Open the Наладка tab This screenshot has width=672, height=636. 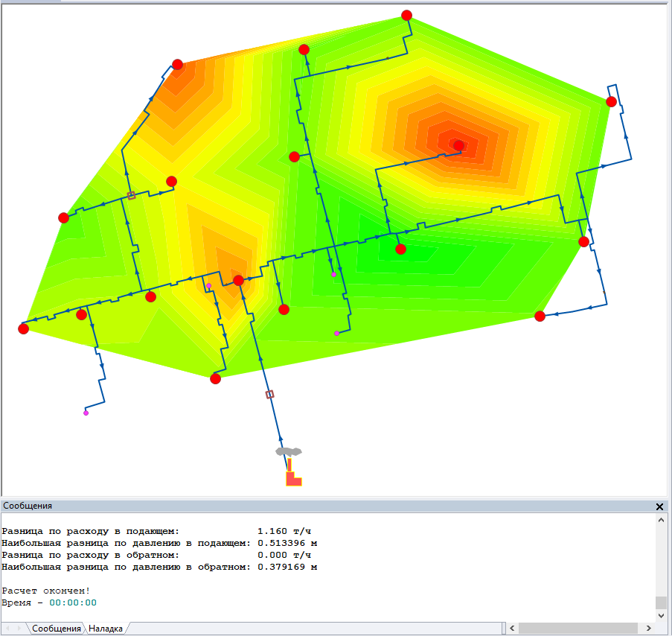(x=105, y=629)
